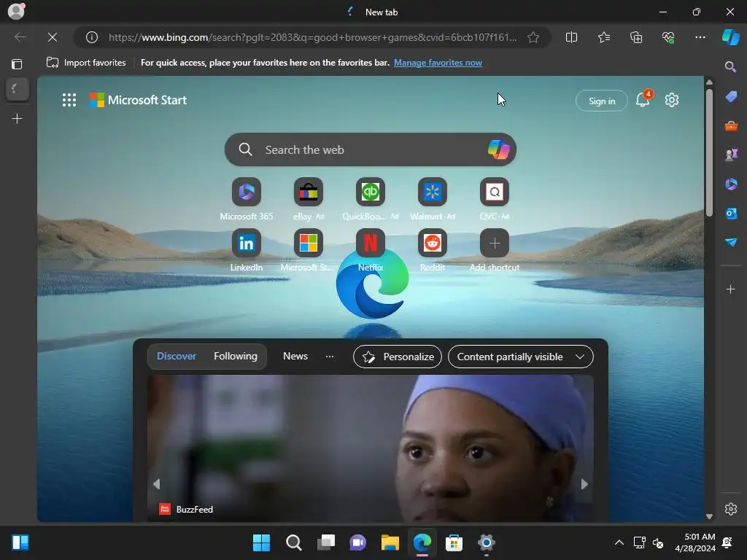Click the Microsoft Start logo
The width and height of the screenshot is (747, 560).
point(138,100)
